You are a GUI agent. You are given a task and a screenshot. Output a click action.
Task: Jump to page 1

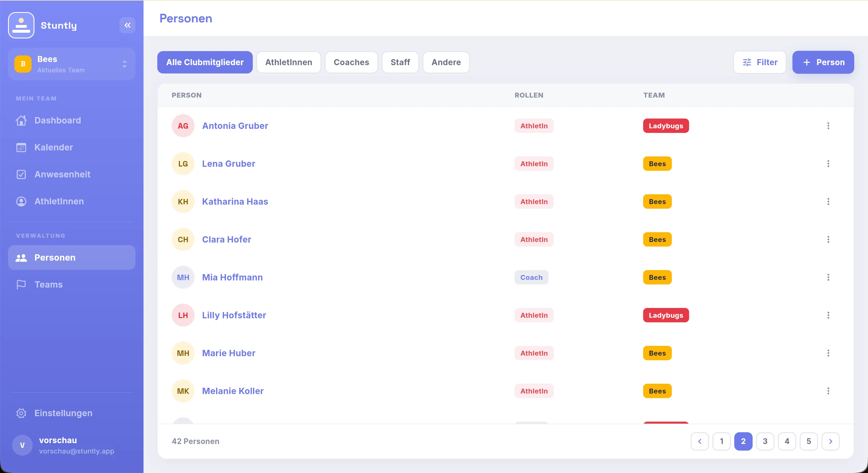(721, 441)
